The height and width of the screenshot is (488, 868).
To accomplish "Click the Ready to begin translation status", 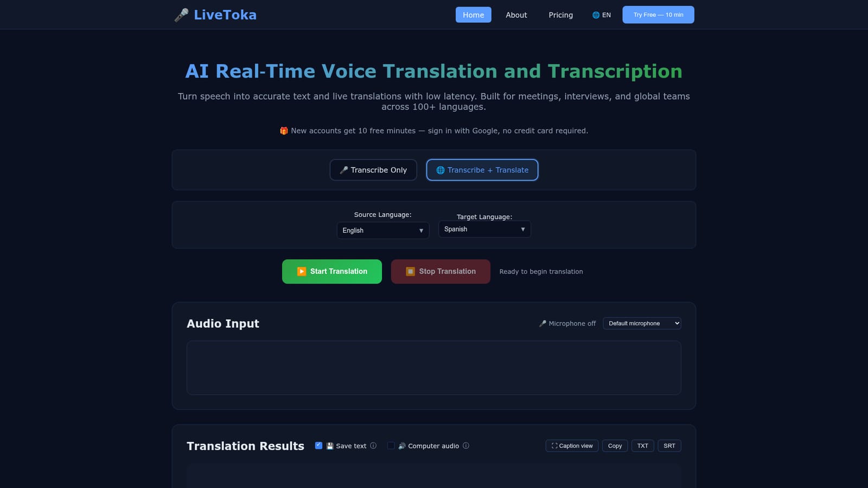I will [x=541, y=272].
